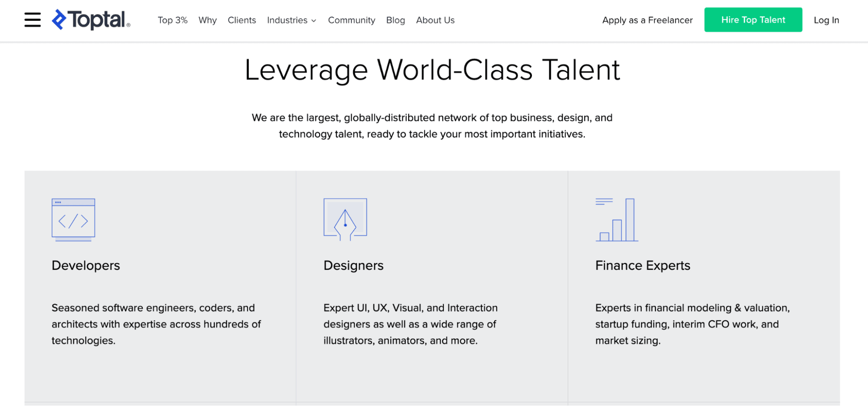The width and height of the screenshot is (868, 406).
Task: Open the hamburger navigation menu
Action: coord(32,20)
